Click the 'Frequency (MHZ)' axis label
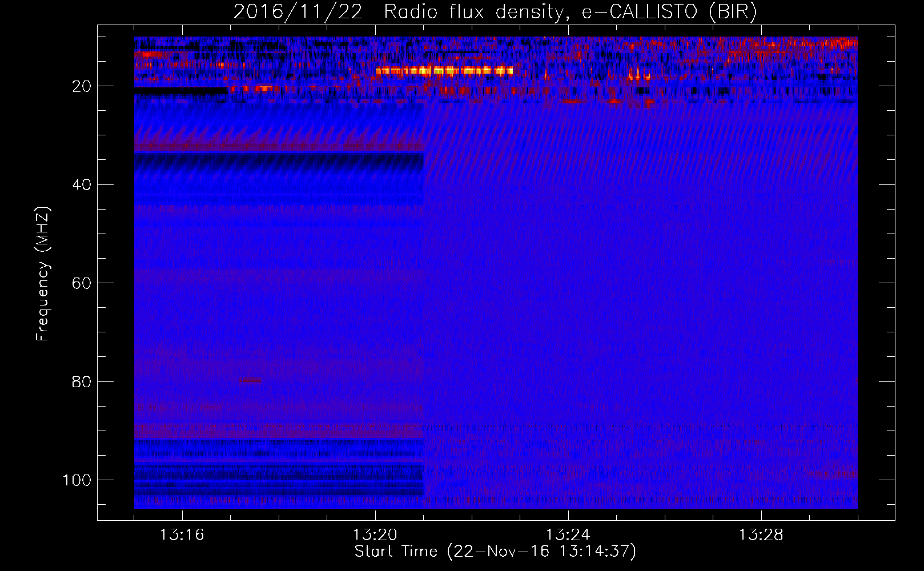The image size is (924, 571). coord(43,274)
